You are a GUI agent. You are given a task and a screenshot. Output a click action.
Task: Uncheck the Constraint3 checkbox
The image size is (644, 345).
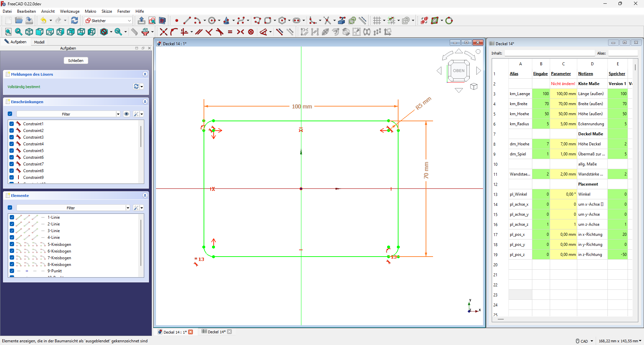coord(12,137)
